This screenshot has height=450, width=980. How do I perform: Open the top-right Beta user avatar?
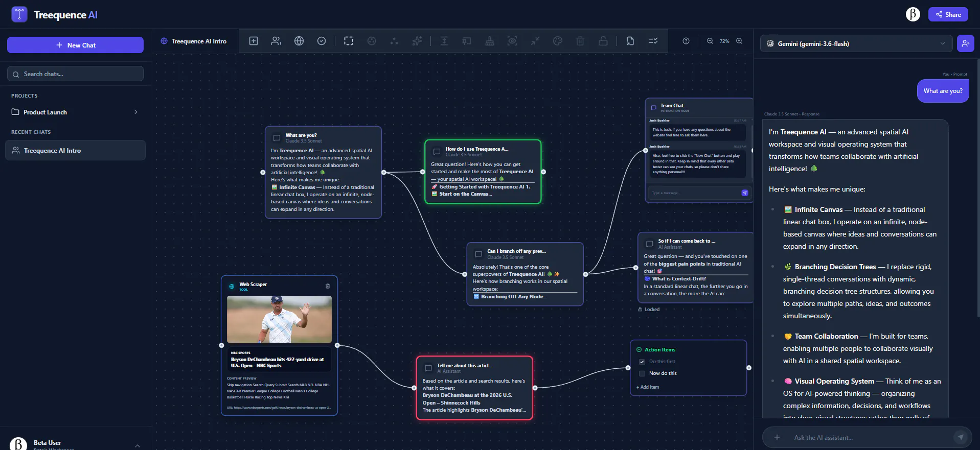click(x=913, y=14)
